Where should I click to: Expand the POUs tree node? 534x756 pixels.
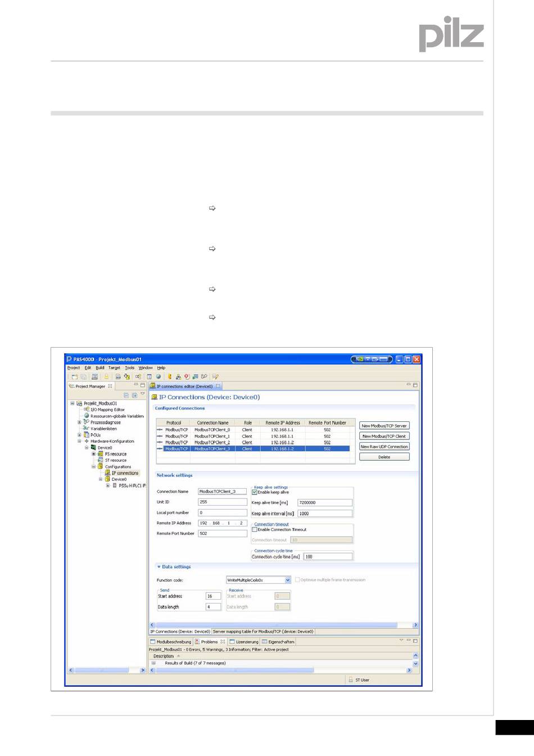click(x=79, y=435)
